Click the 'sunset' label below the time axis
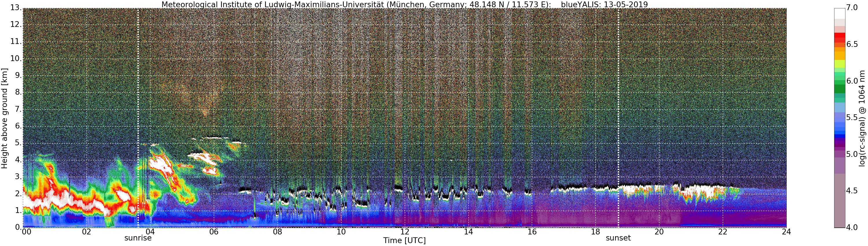The height and width of the screenshot is (246, 868). pyautogui.click(x=618, y=238)
